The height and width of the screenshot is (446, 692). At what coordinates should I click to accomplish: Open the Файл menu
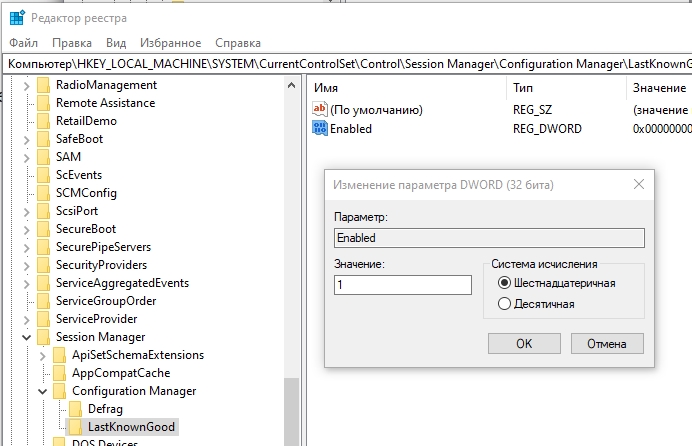tap(23, 43)
